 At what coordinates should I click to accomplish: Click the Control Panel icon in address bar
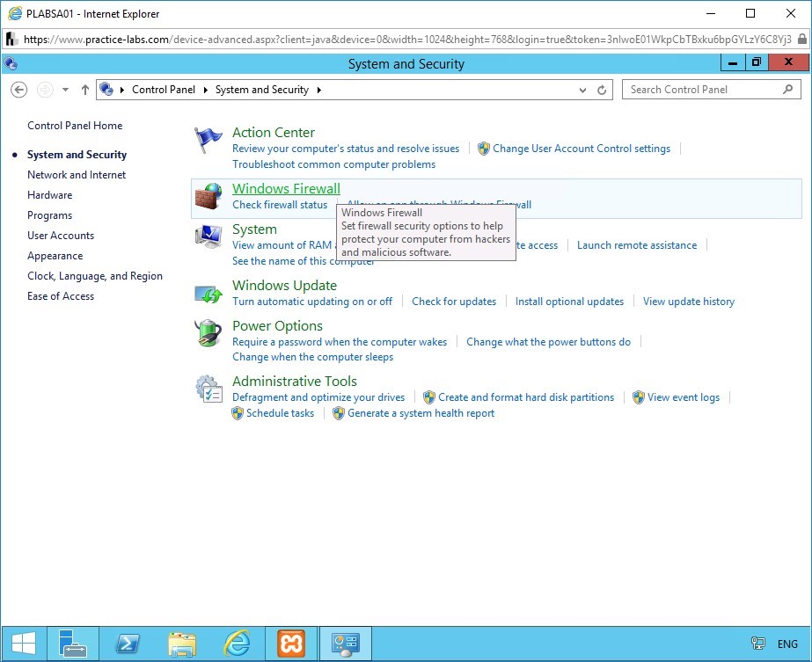106,90
